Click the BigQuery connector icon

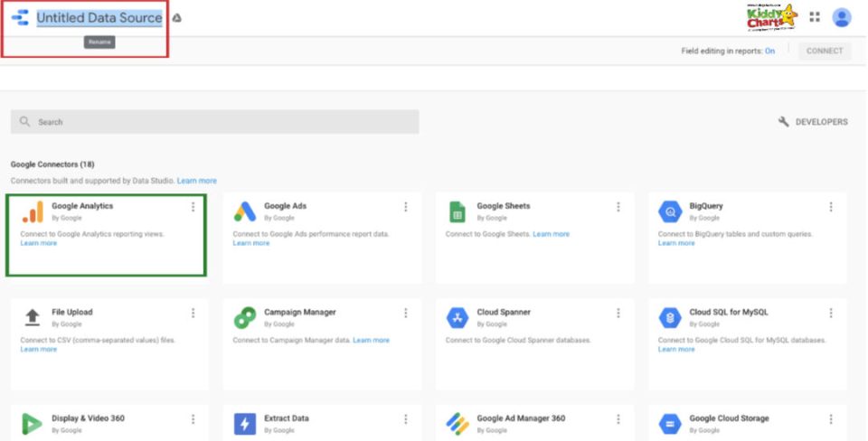(670, 212)
